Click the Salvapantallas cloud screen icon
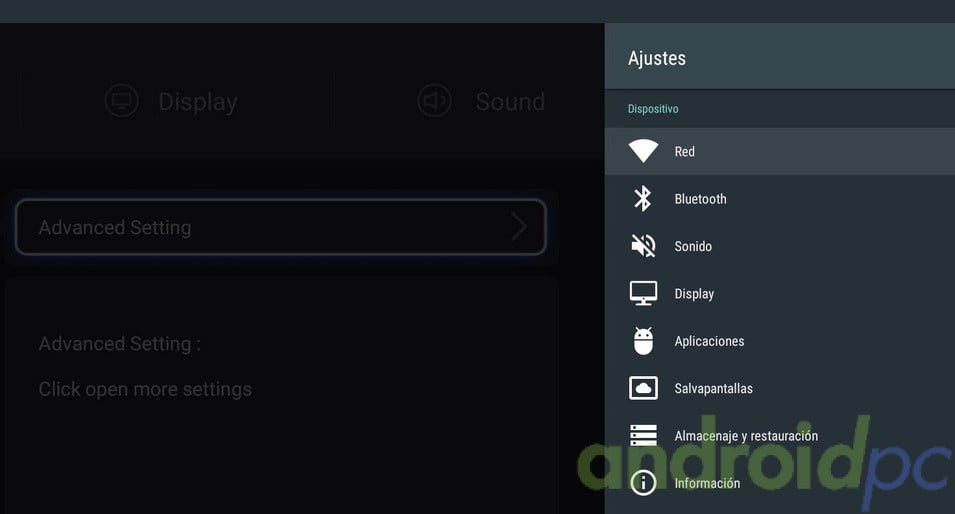Viewport: 955px width, 514px height. [x=643, y=388]
